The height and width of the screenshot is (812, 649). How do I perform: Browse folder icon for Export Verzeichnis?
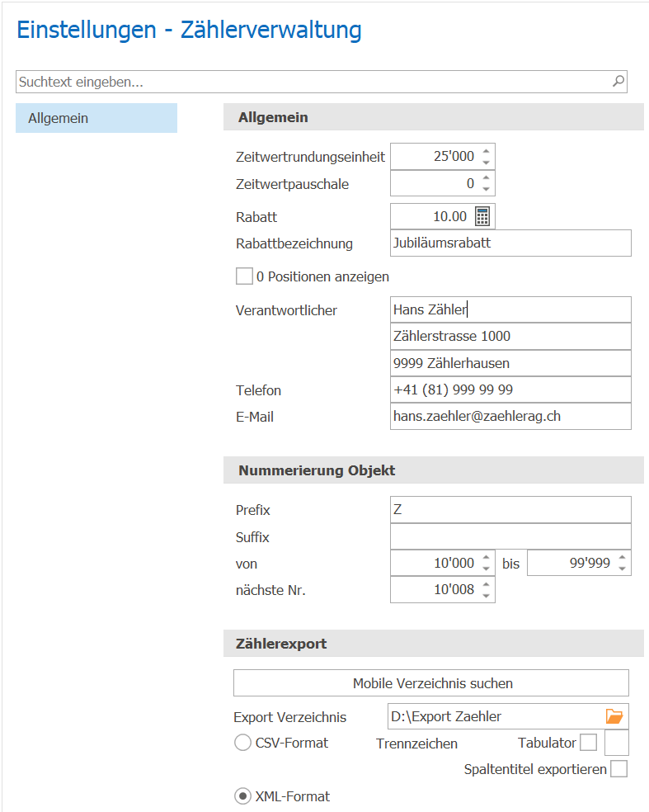coord(614,717)
